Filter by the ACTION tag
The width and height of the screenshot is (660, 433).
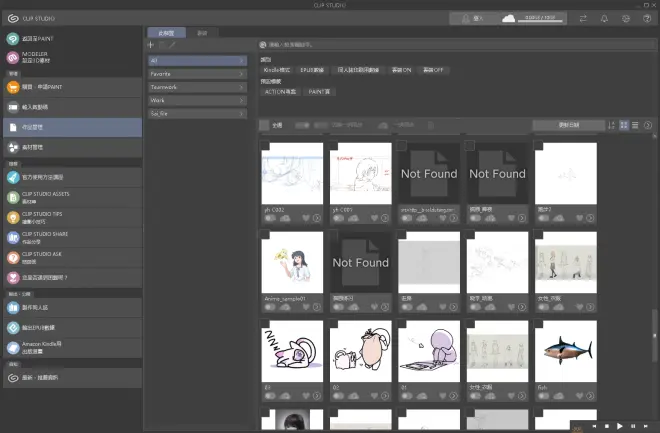280,91
